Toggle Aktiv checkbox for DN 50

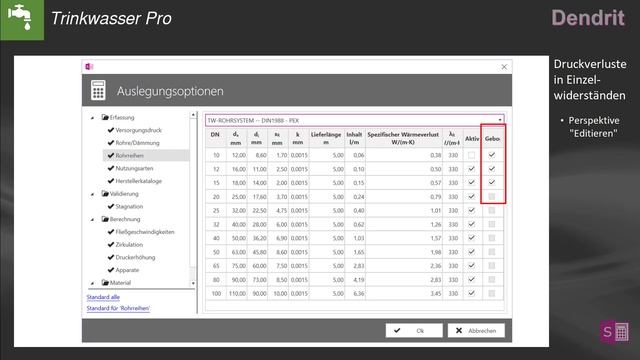[x=471, y=252]
